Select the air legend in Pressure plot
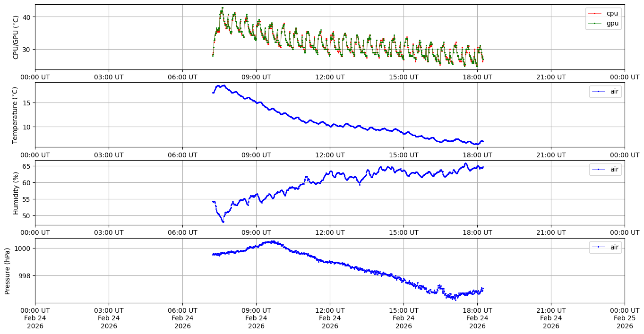Viewport: 644px width, 334px height. [x=605, y=247]
